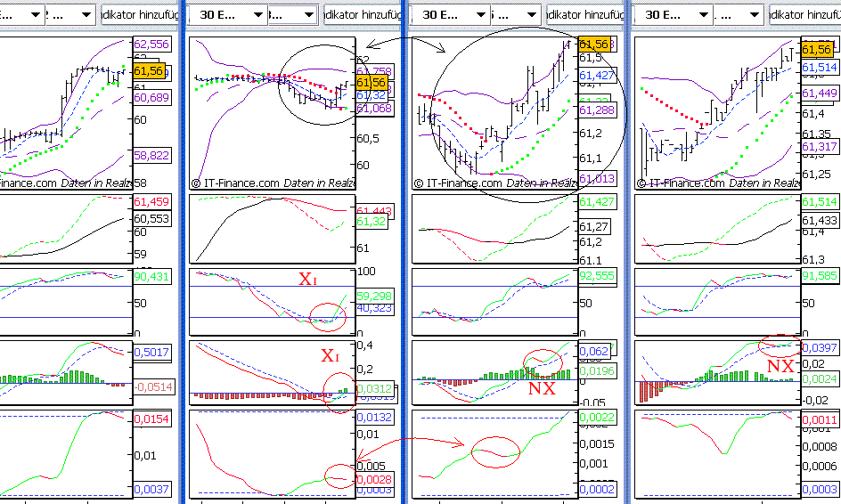Select the red X1 annotation in second chart's stochastic panel
Image resolution: width=841 pixels, height=504 pixels.
click(x=307, y=280)
